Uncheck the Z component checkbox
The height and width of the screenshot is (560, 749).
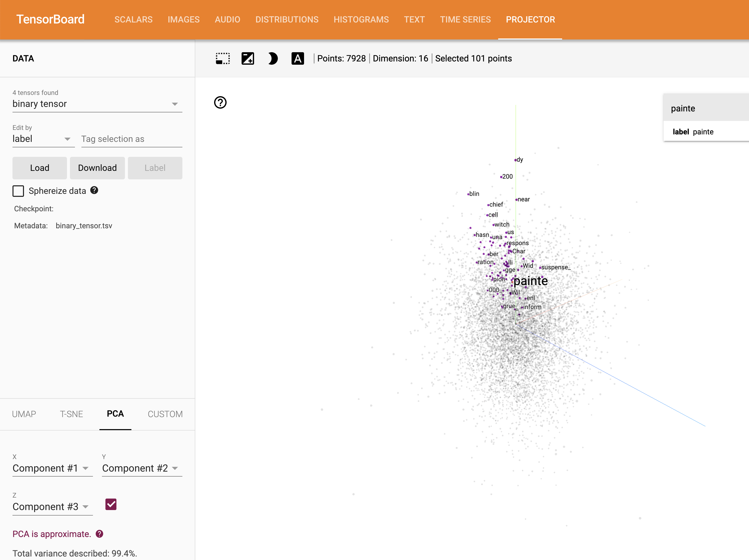111,505
